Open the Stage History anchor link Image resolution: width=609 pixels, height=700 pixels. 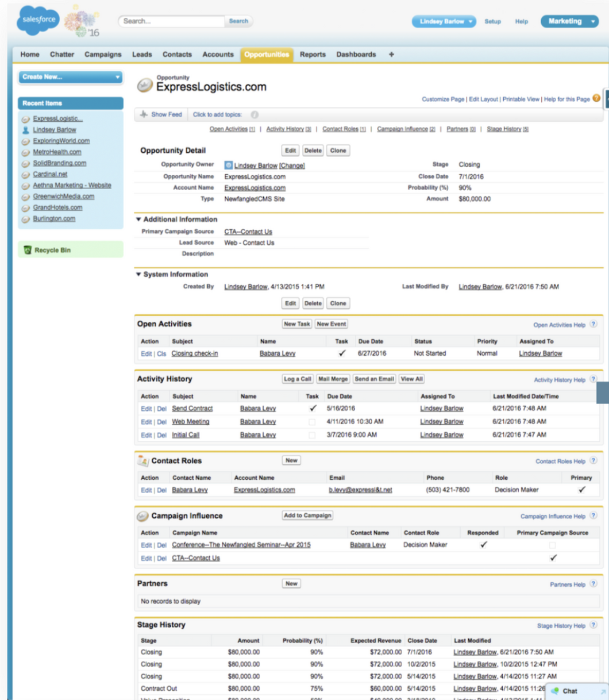[507, 129]
